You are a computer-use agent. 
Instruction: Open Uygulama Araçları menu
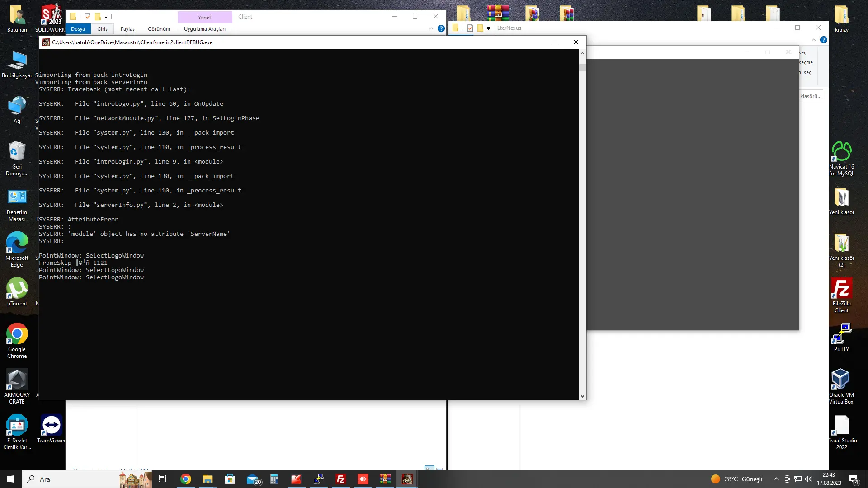204,28
